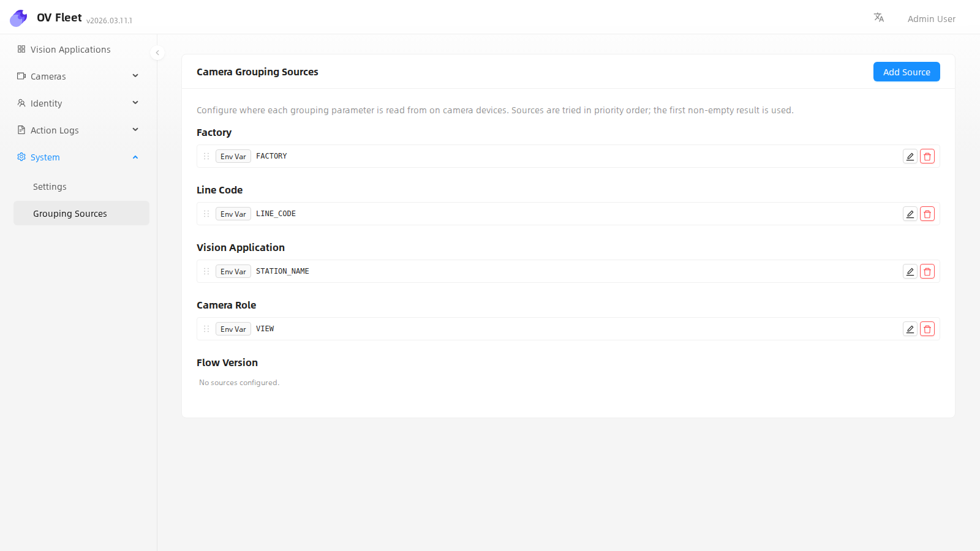Click the FACTORY variable name
Image resolution: width=980 pixels, height=551 pixels.
tap(271, 156)
